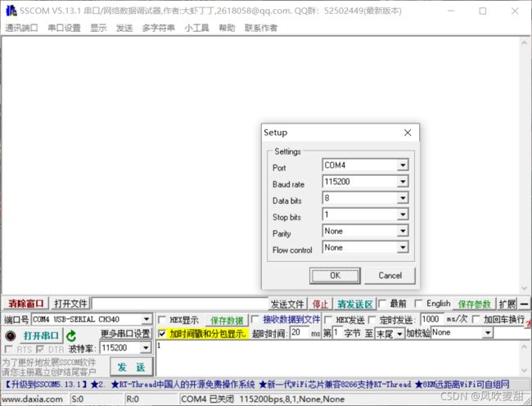Click the 更多串口设置 button
This screenshot has height=406, width=532.
(x=125, y=334)
